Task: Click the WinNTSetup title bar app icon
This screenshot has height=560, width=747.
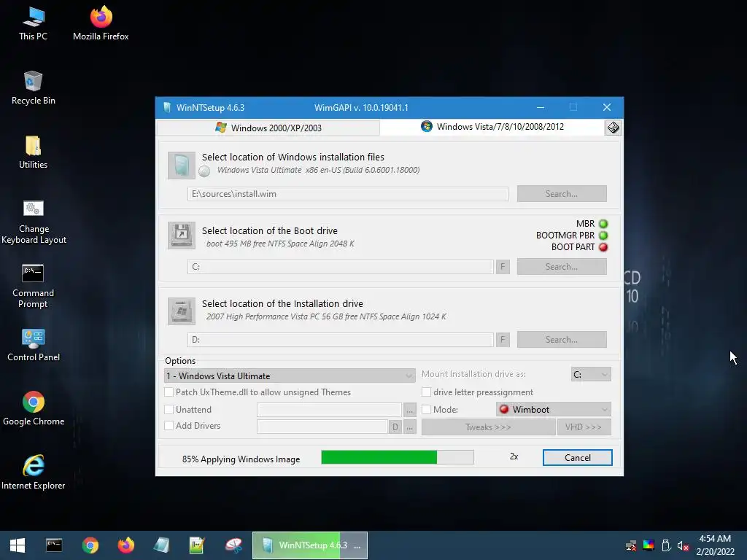Action: pos(167,108)
